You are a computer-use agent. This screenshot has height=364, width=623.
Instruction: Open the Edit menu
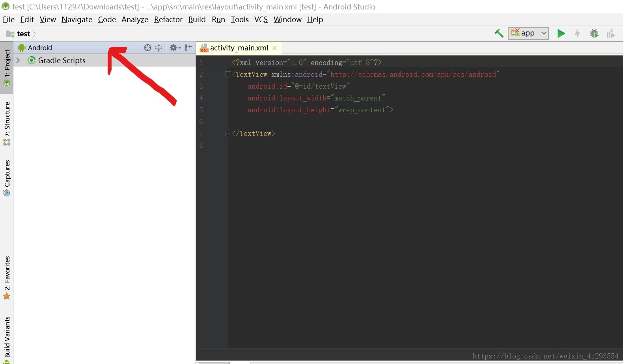click(27, 19)
